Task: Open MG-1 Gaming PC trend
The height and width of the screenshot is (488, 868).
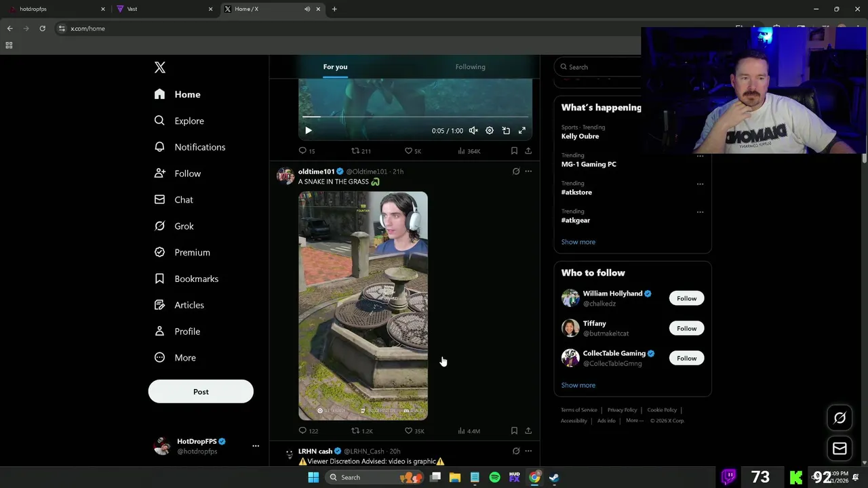Action: click(x=589, y=164)
